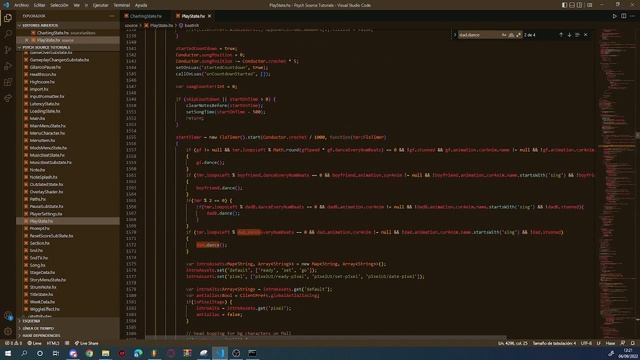Open the Search view in the activity bar
This screenshot has width=640, height=360.
pos(8,34)
